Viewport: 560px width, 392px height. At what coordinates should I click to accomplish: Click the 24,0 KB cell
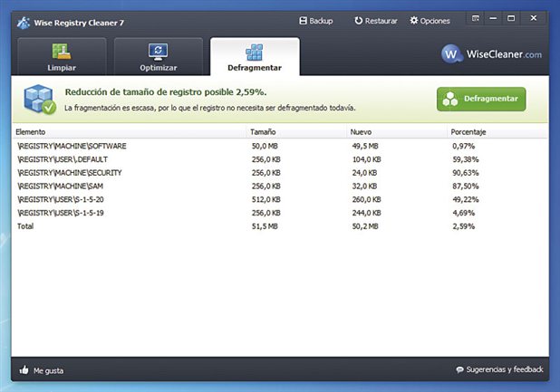364,173
